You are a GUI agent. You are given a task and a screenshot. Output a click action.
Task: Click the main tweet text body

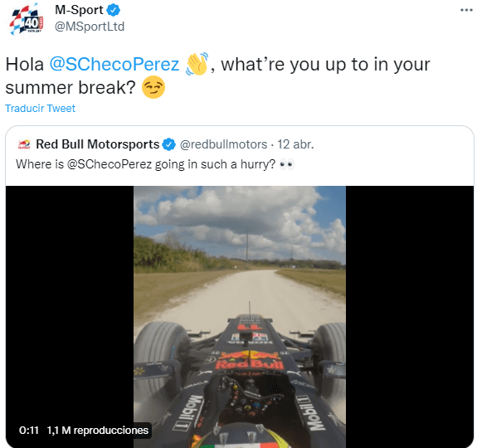(218, 75)
